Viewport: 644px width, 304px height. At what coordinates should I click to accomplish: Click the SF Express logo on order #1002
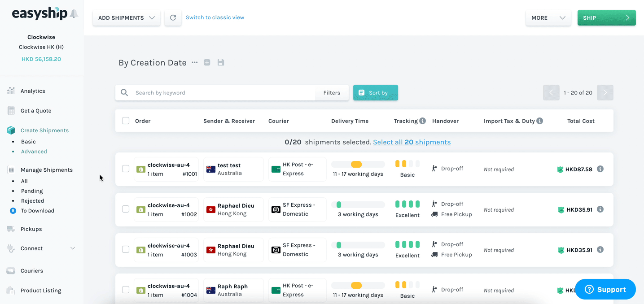[276, 209]
